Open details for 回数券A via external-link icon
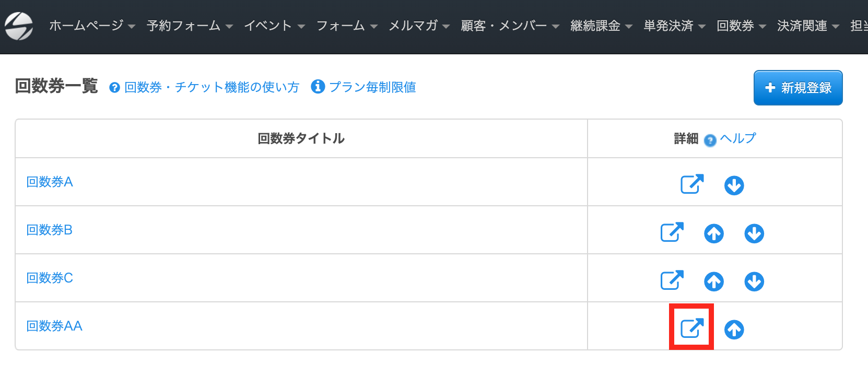Screen dimensions: 868x376 692,184
